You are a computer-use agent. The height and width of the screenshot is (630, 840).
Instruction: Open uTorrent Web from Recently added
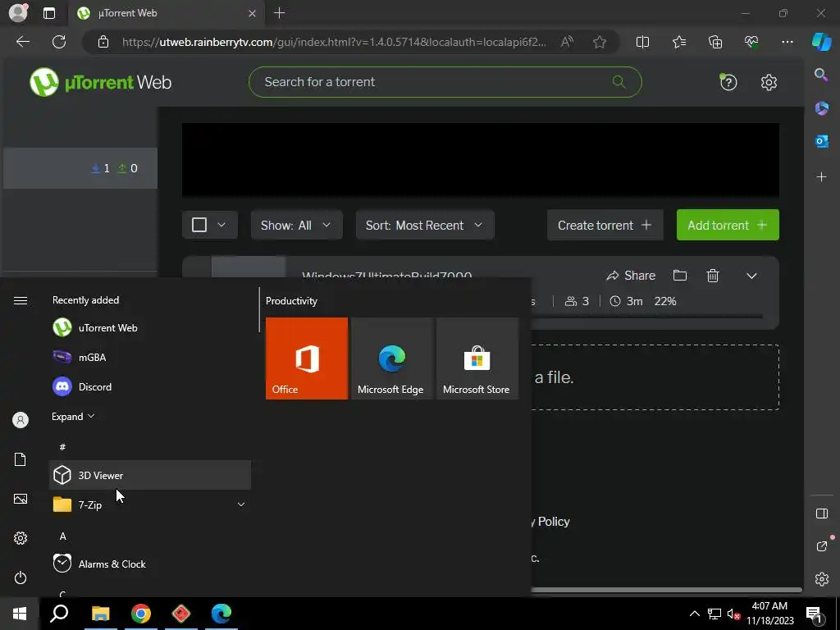[x=150, y=328]
